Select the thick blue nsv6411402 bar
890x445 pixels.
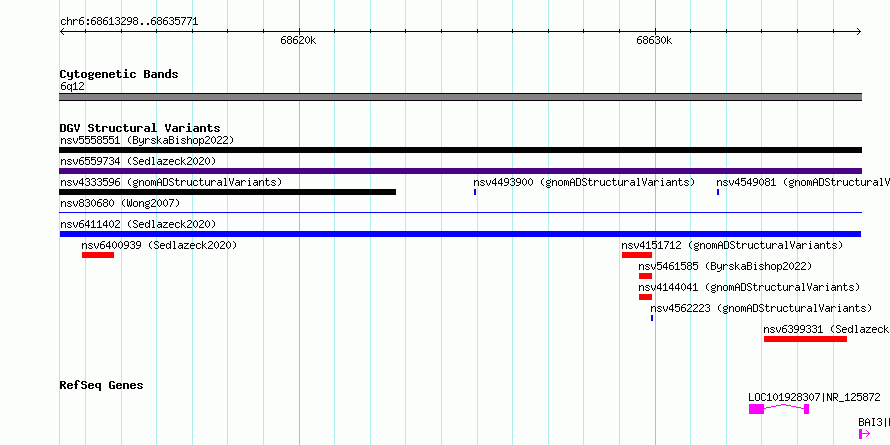[460, 234]
